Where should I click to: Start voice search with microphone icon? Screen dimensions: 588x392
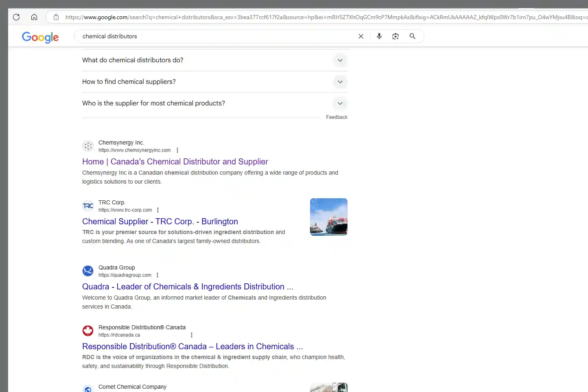379,36
